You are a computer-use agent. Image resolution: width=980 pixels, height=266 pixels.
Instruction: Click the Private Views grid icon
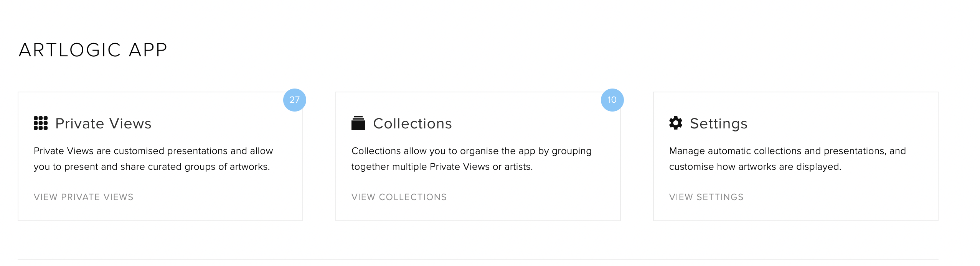(x=41, y=123)
